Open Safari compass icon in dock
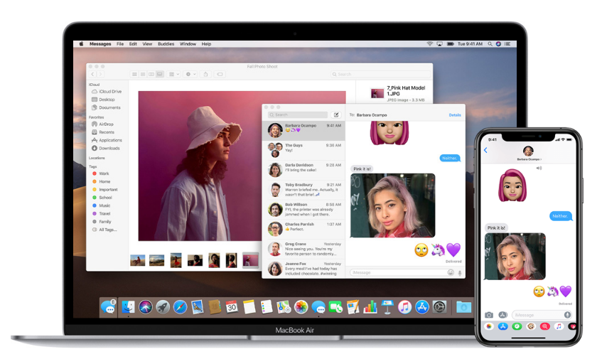Viewport: 602px width, 364px height. (x=180, y=307)
